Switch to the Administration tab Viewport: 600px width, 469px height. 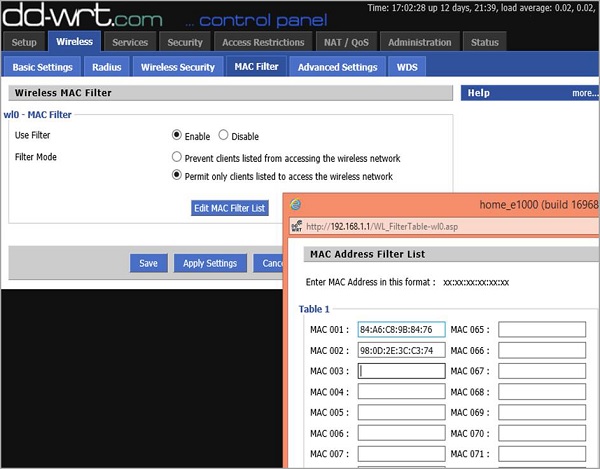coord(419,42)
